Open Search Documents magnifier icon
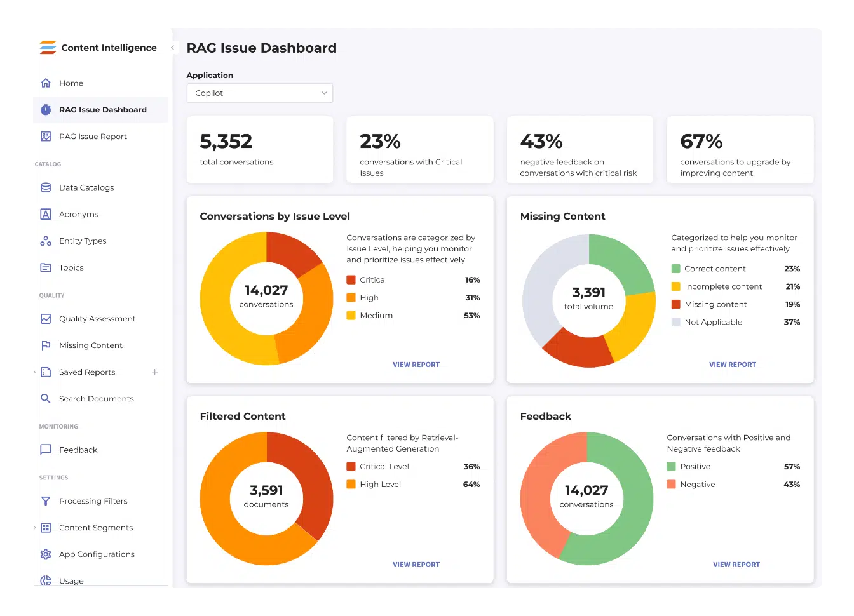Screen dimensions: 854x616 pyautogui.click(x=46, y=399)
